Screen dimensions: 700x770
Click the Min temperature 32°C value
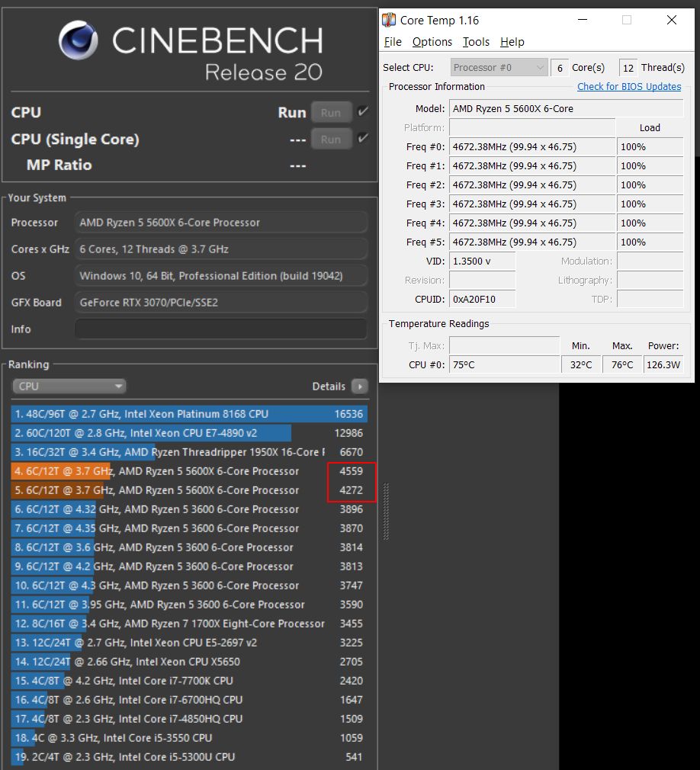pos(581,365)
